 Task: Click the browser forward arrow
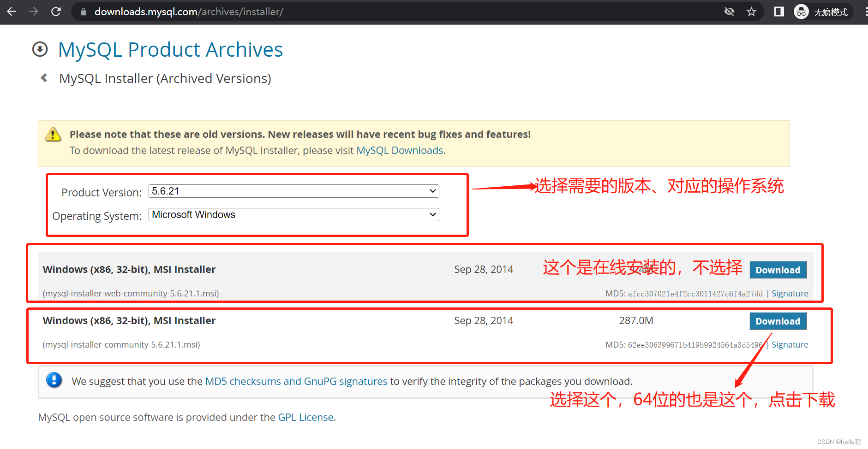(34, 12)
